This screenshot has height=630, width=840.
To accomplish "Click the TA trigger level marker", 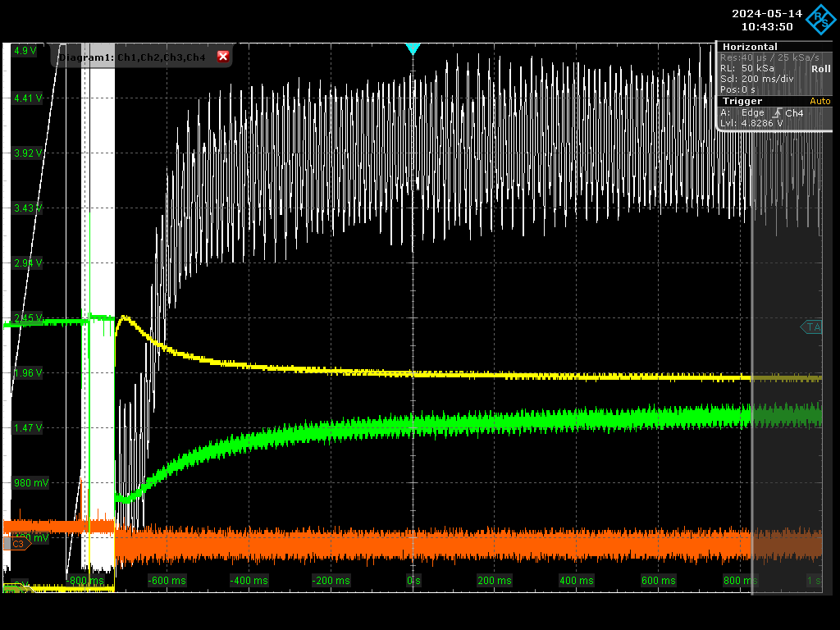I will tap(811, 326).
